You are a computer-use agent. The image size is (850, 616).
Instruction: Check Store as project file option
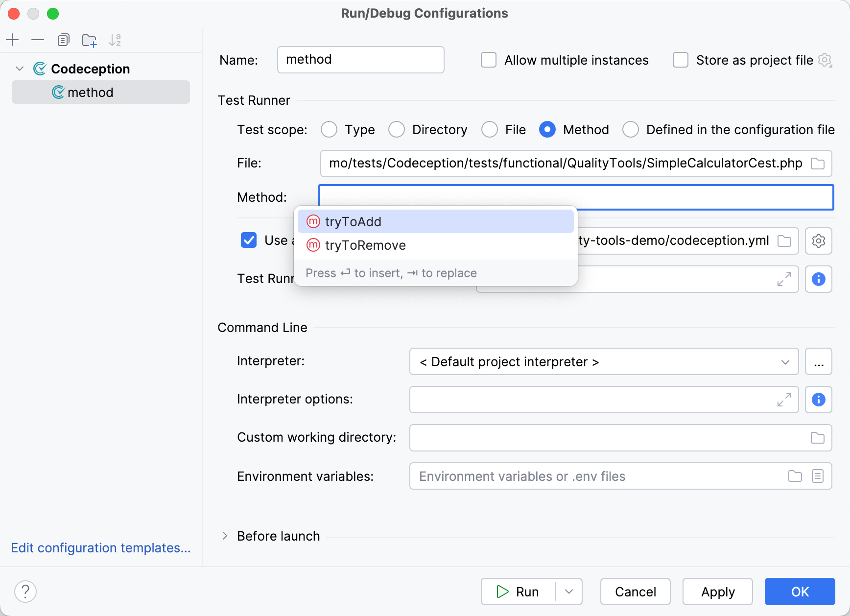(x=681, y=60)
